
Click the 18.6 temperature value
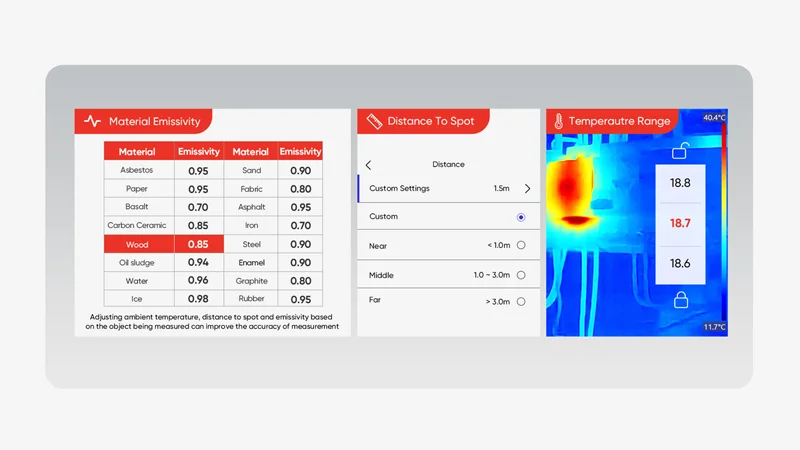point(680,263)
